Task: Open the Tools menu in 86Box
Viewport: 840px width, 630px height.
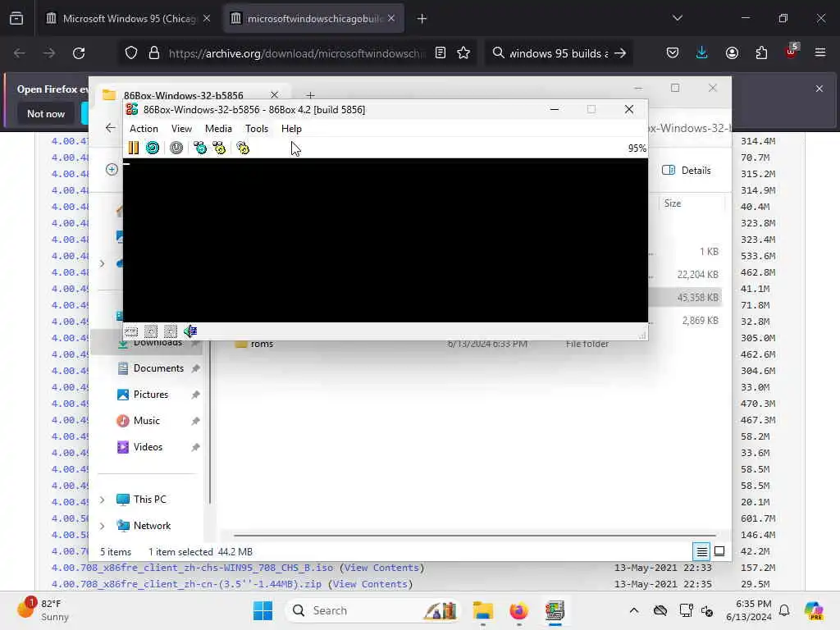Action: pyautogui.click(x=257, y=129)
